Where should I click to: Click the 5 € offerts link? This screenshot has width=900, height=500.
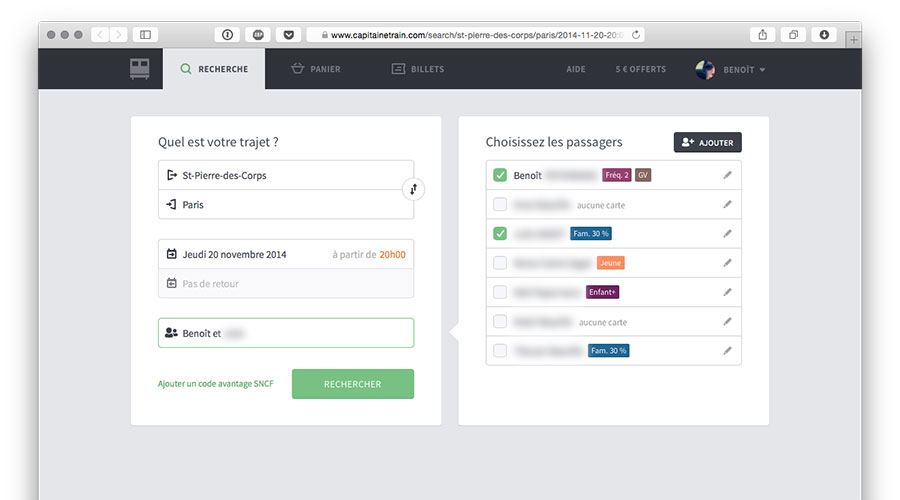(x=641, y=69)
